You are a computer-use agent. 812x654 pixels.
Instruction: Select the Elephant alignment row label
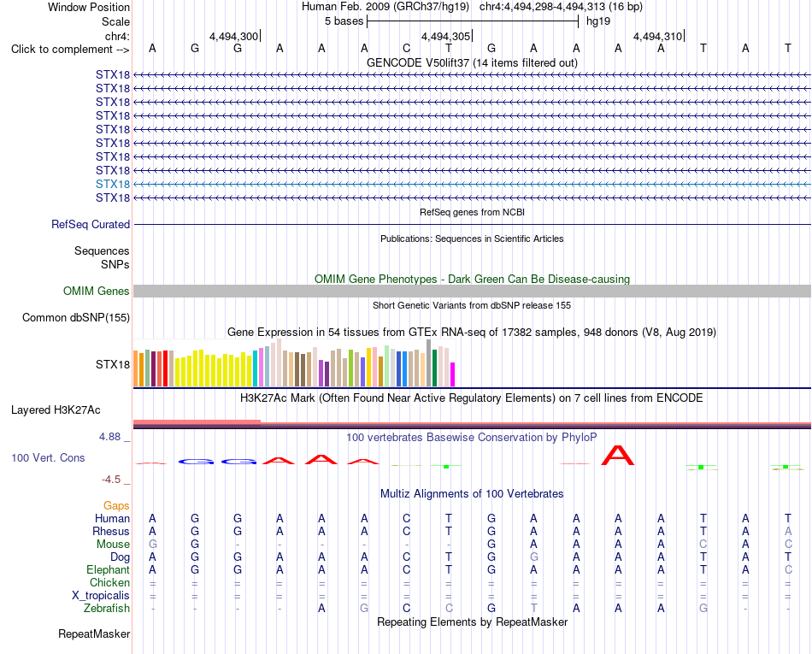click(x=108, y=570)
